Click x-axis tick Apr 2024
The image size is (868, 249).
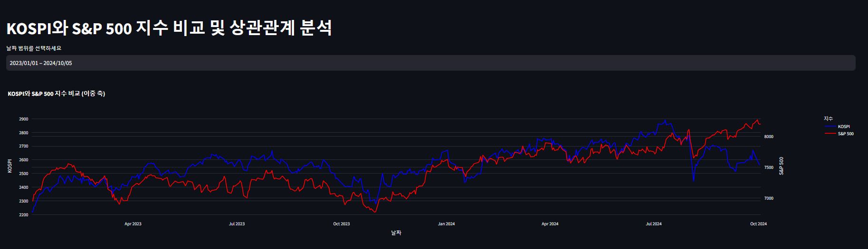point(550,224)
